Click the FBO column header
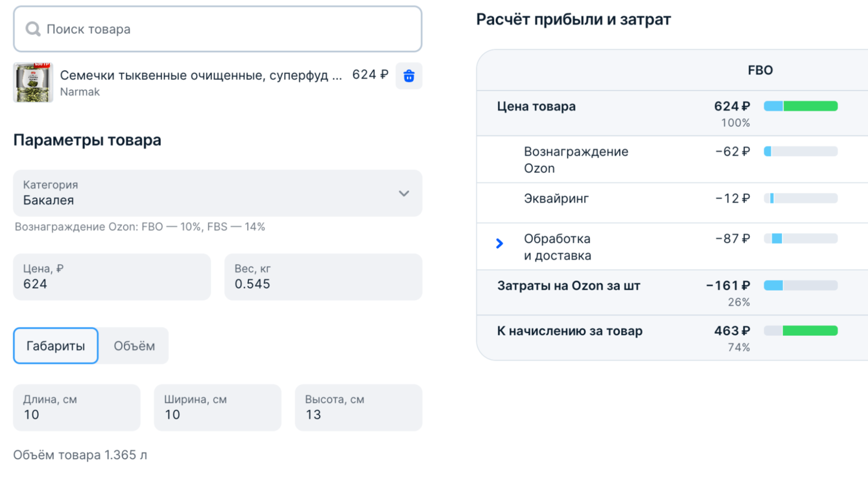 [760, 70]
